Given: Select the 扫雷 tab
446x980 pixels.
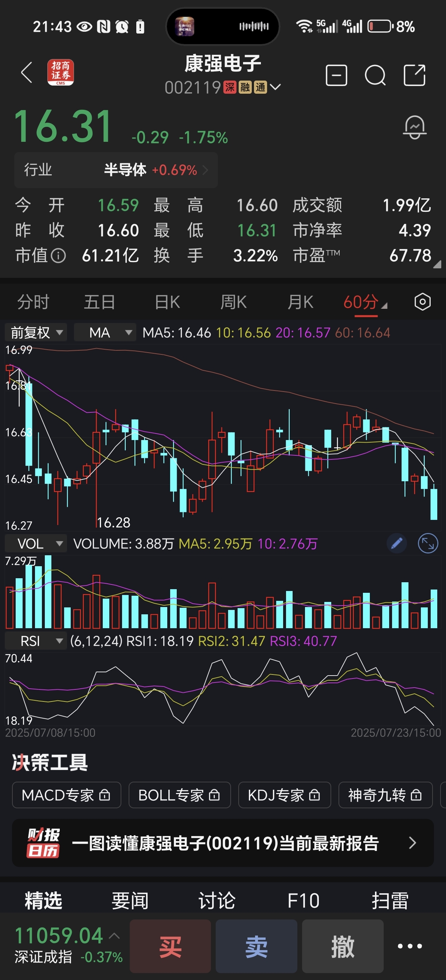Looking at the screenshot, I should pyautogui.click(x=390, y=901).
